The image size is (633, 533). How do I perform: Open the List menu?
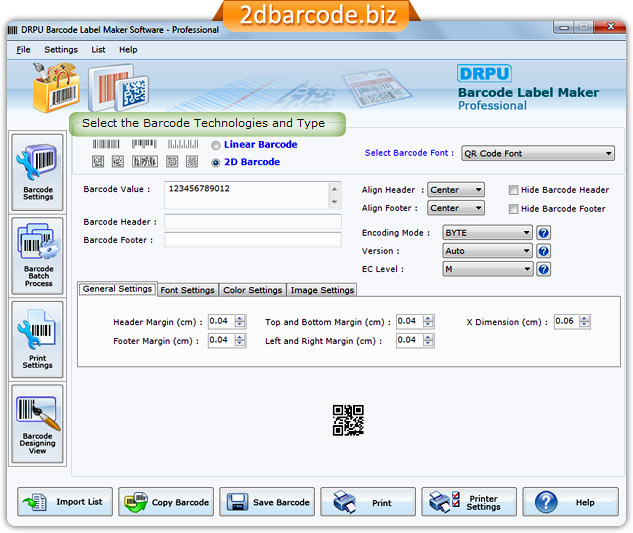(x=98, y=50)
